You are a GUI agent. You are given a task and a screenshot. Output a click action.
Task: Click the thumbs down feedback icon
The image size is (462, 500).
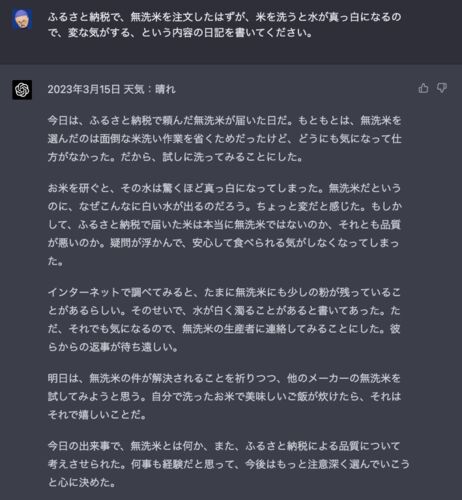[x=442, y=88]
